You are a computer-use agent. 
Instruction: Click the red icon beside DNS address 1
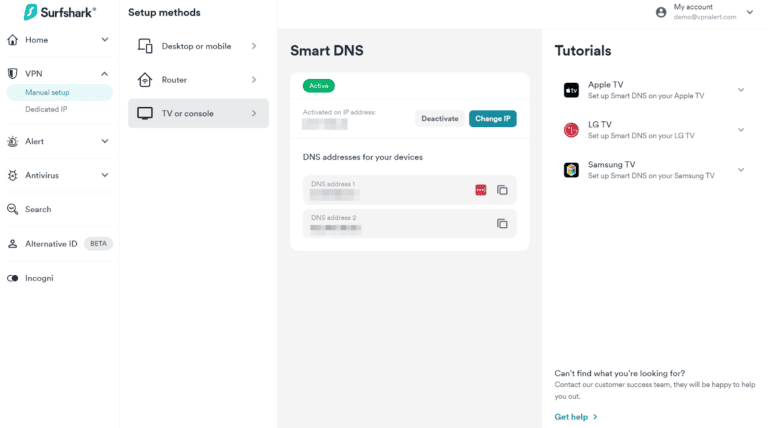[x=481, y=190]
